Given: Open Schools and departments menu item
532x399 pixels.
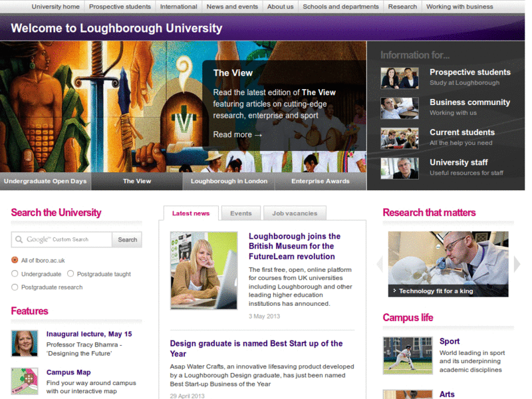Looking at the screenshot, I should [x=340, y=7].
